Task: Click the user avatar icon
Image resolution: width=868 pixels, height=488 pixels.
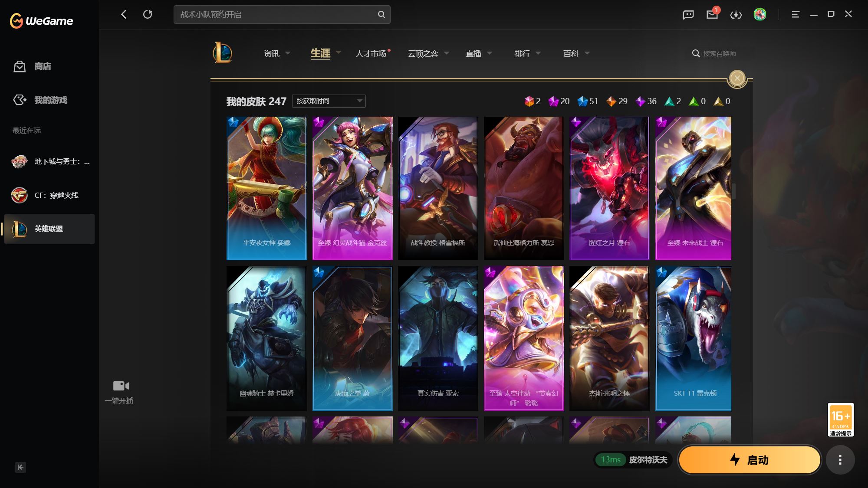Action: click(x=760, y=14)
